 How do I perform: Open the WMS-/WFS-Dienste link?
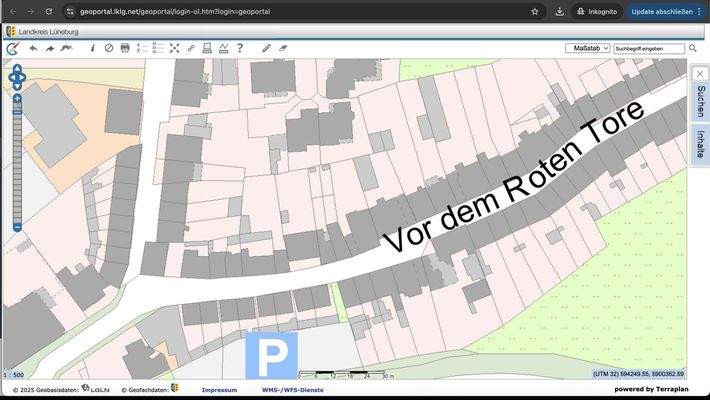(x=292, y=389)
